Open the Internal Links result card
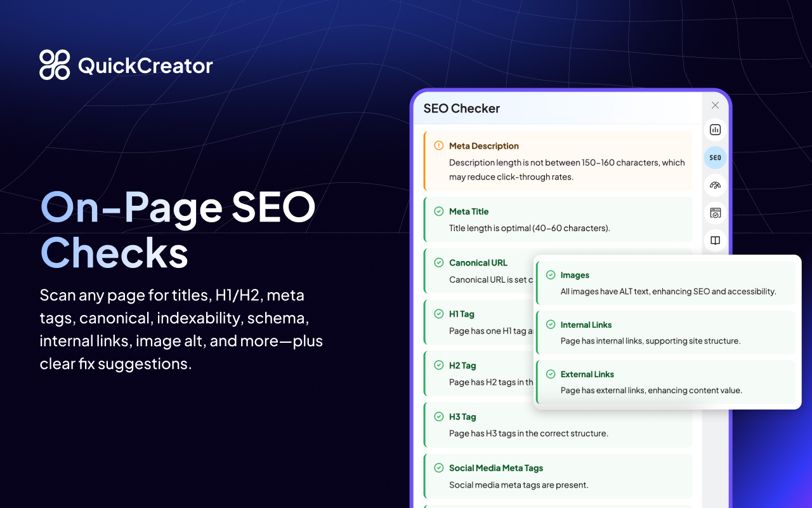Image resolution: width=812 pixels, height=508 pixels. pyautogui.click(x=665, y=332)
